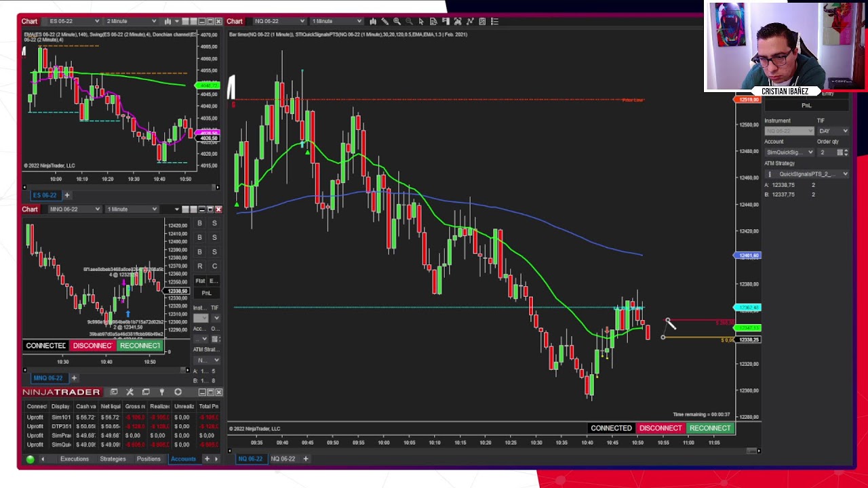Click the Flat button in MNQ chart trader
This screenshot has height=488, width=868.
point(200,281)
